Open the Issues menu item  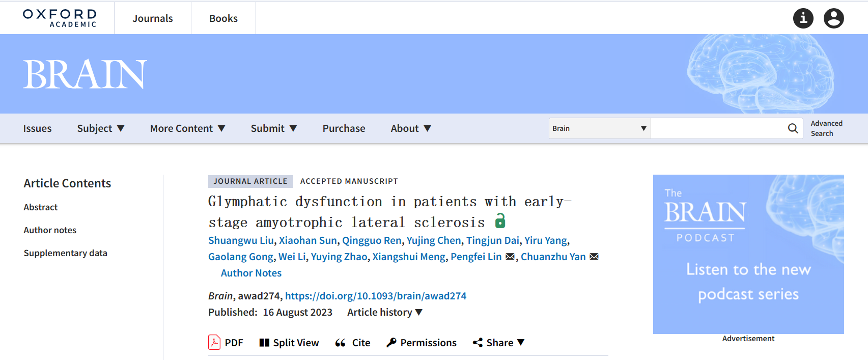pos(37,128)
